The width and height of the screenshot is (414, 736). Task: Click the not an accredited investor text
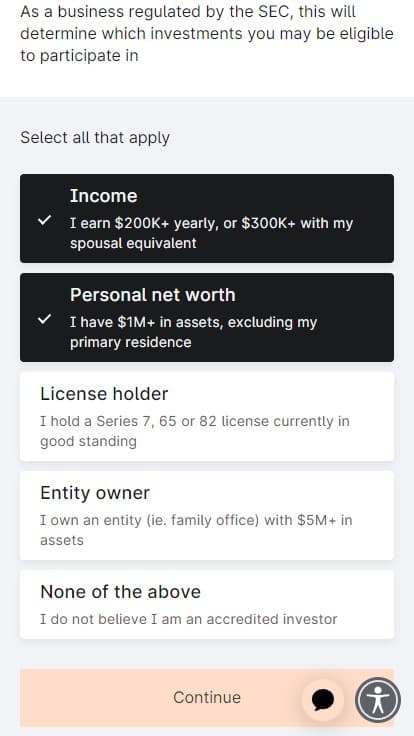coord(189,619)
